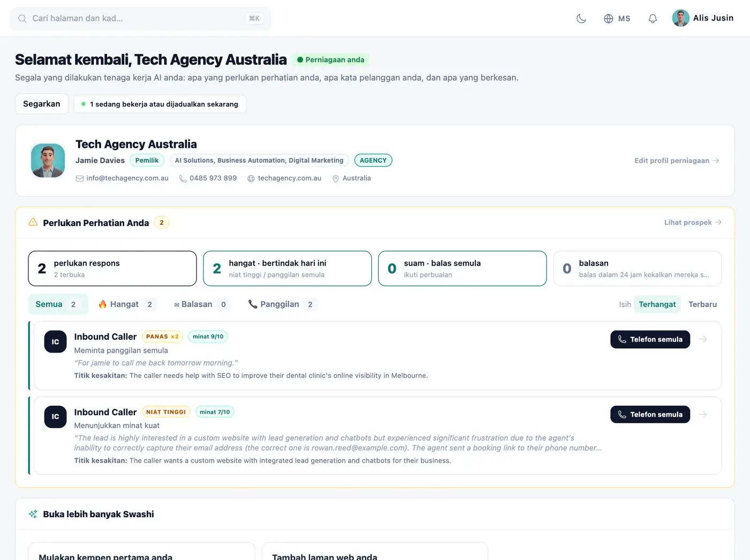Click the location pin icon beside Australia
This screenshot has height=560, width=750.
coord(336,178)
